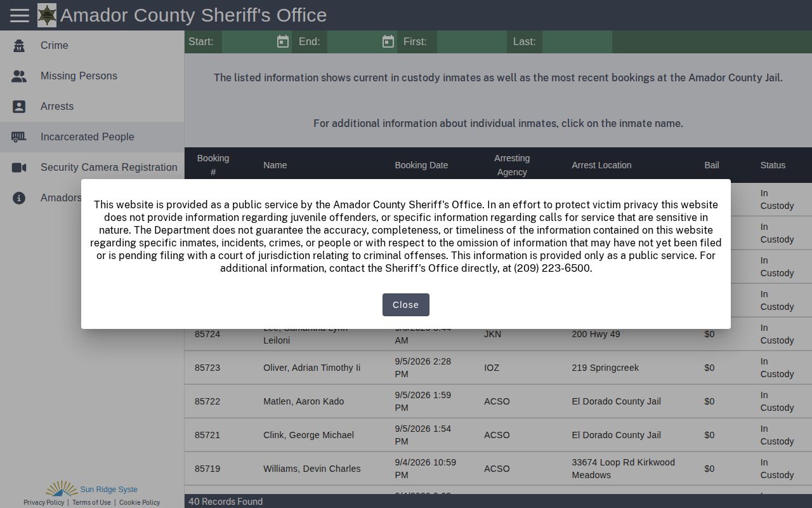Screen dimensions: 812x508
Task: Click the Missing Persons people icon
Action: pyautogui.click(x=19, y=76)
